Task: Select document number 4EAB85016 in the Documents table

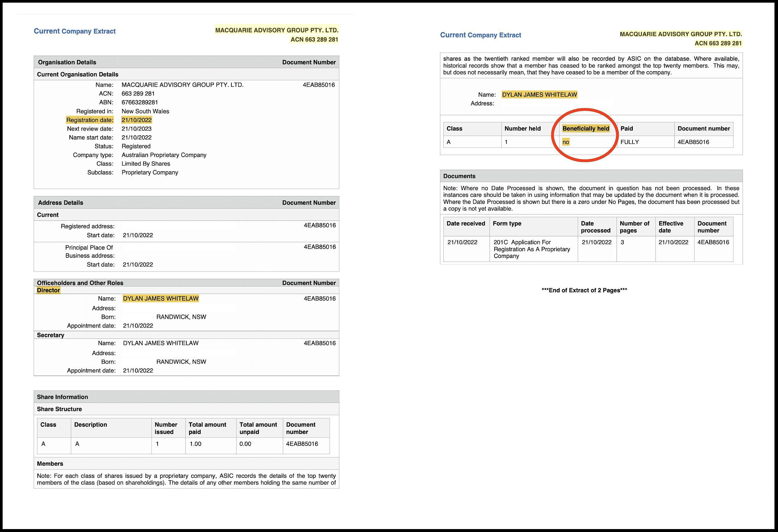Action: (713, 242)
